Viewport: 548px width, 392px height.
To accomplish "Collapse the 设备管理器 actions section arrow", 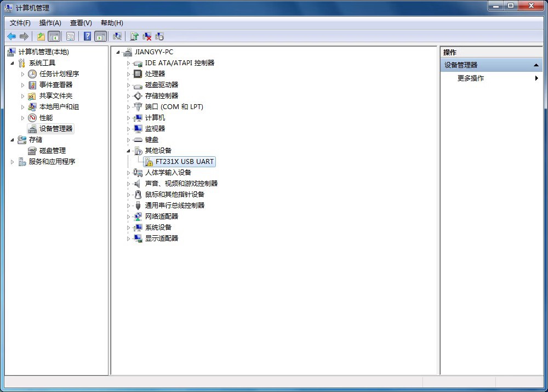I will coord(536,65).
